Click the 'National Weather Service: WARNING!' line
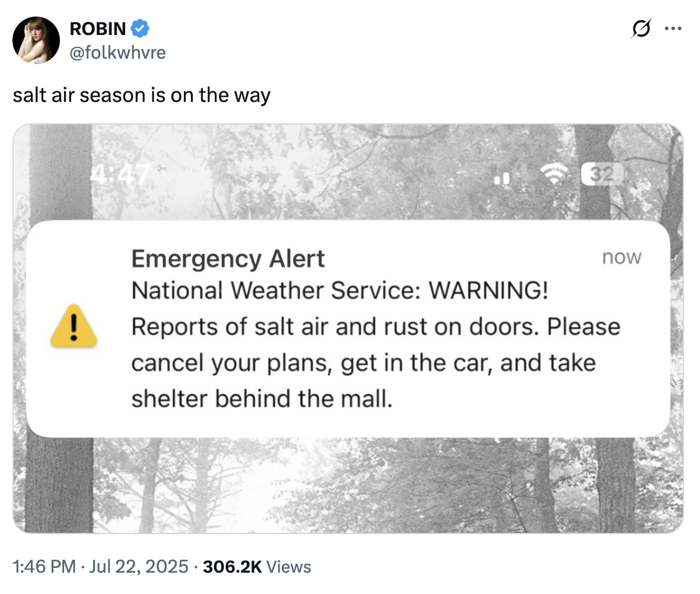This screenshot has height=594, width=700. coord(339,290)
